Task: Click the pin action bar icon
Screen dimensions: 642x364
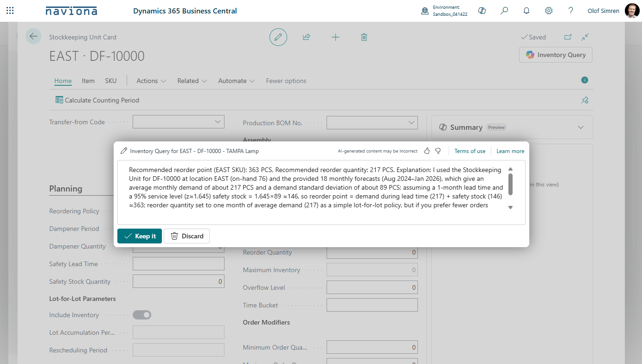Action: [x=585, y=100]
